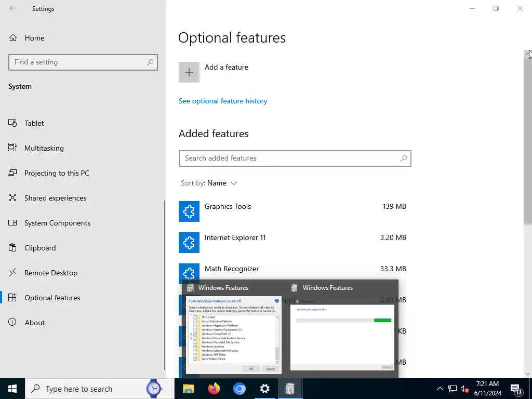Select the Graphics Tools feature icon
The width and height of the screenshot is (532, 399).
(189, 211)
